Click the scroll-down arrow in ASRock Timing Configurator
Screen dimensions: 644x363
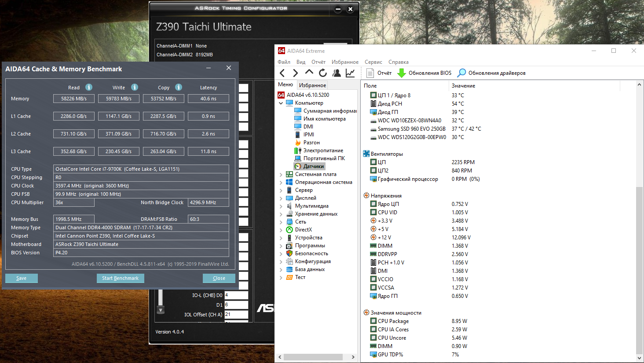coord(161,310)
